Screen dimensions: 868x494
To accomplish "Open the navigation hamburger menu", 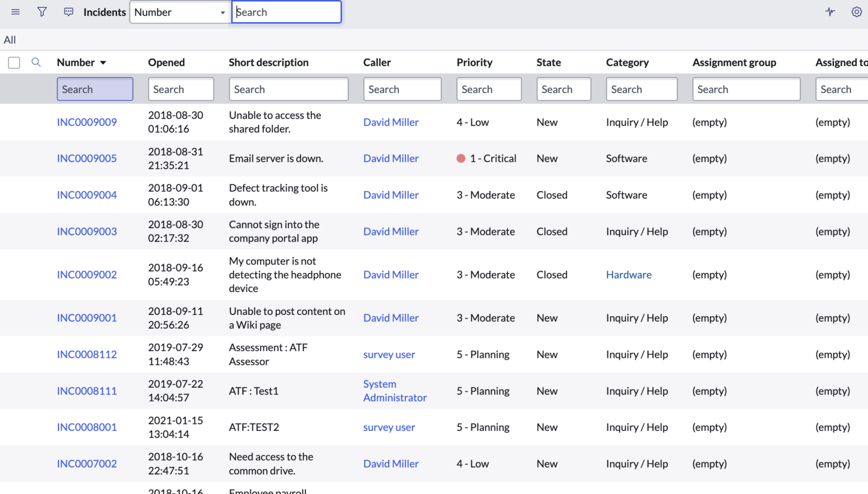I will pos(15,11).
